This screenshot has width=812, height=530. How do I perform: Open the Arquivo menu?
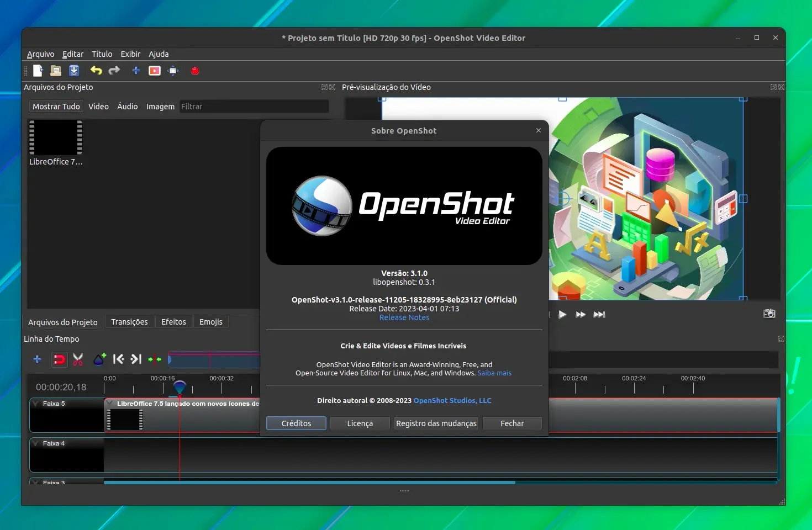tap(41, 54)
